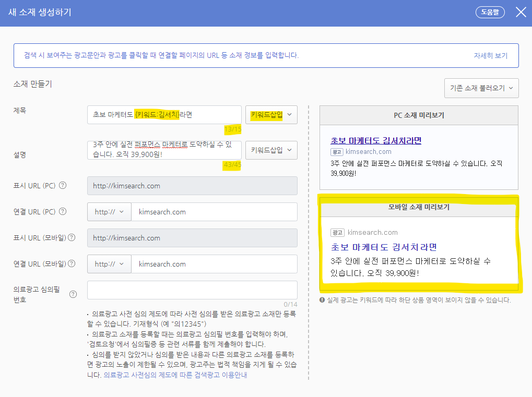Click PC preview ad title link
Image resolution: width=532 pixels, height=397 pixels.
pyautogui.click(x=376, y=140)
